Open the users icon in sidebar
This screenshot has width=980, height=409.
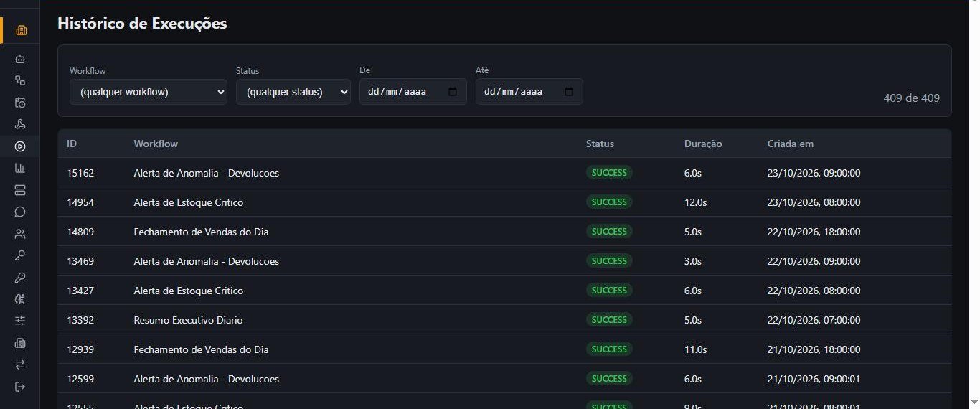(20, 234)
